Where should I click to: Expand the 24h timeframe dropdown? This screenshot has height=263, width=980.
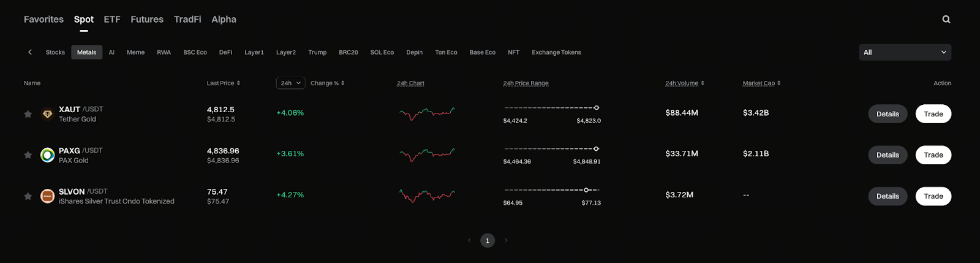[x=290, y=83]
